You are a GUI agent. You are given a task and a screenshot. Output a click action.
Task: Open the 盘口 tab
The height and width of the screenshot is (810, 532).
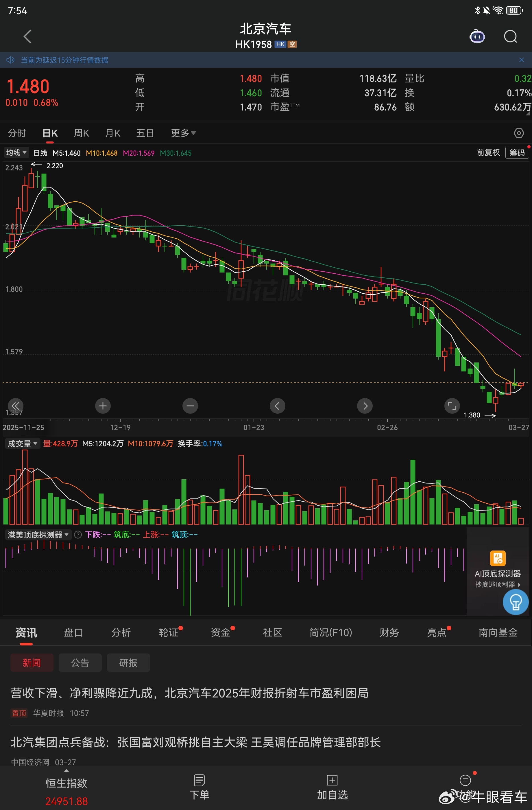[73, 633]
